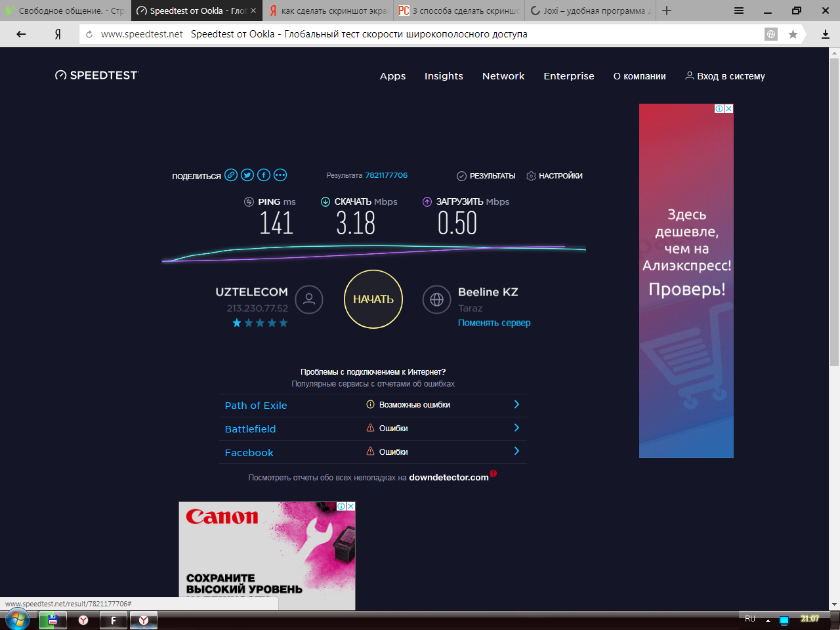The height and width of the screenshot is (630, 840).
Task: Open РЕЗУЛЬТАТЫ results page
Action: [x=486, y=176]
